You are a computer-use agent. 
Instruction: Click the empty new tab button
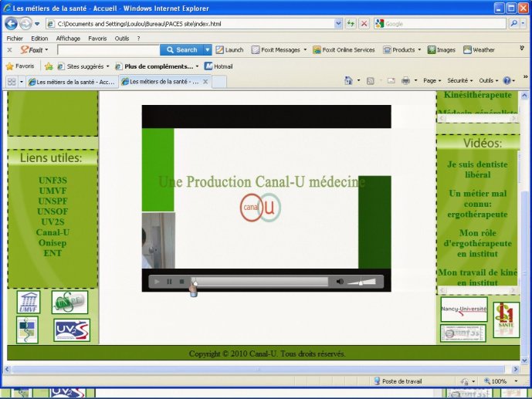pos(219,82)
